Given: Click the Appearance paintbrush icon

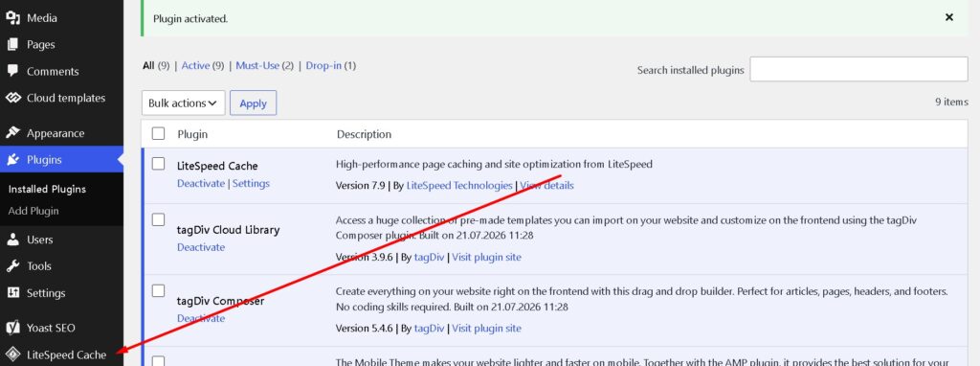Looking at the screenshot, I should pos(13,132).
